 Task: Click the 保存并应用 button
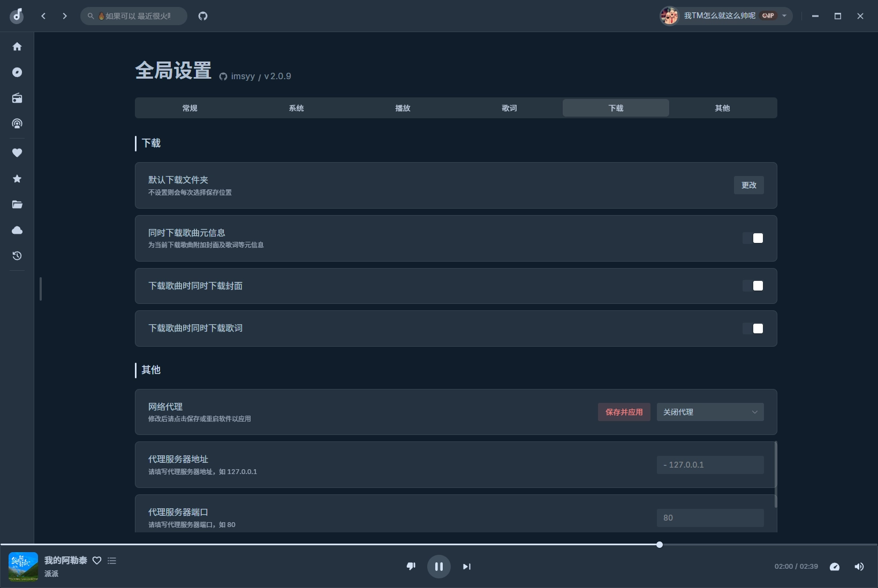pos(624,412)
